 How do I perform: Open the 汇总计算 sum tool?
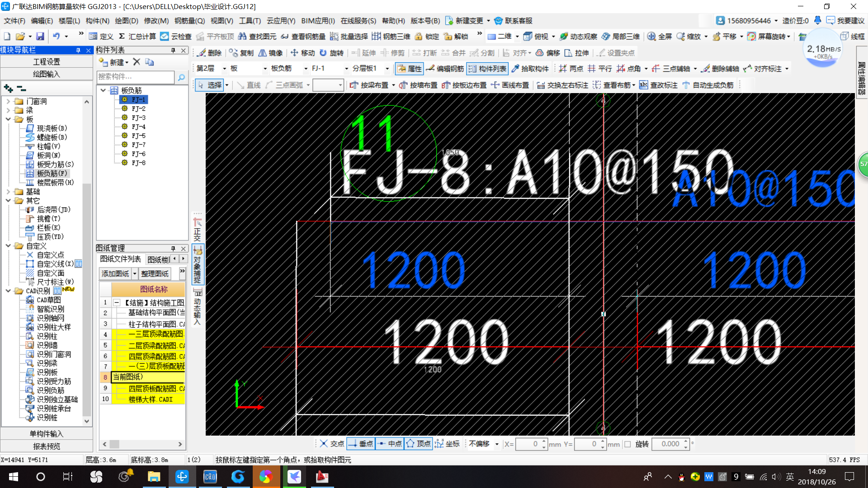[x=137, y=37]
